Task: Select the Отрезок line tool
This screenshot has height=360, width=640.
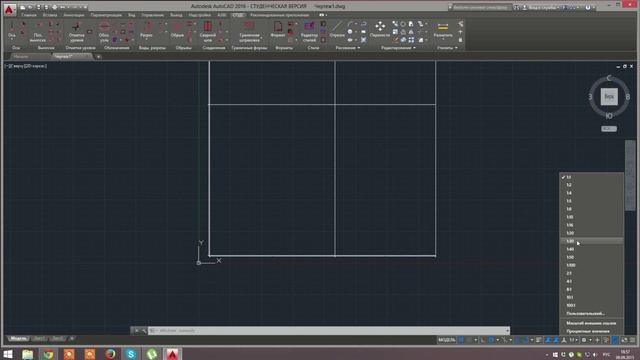Action: (x=337, y=30)
